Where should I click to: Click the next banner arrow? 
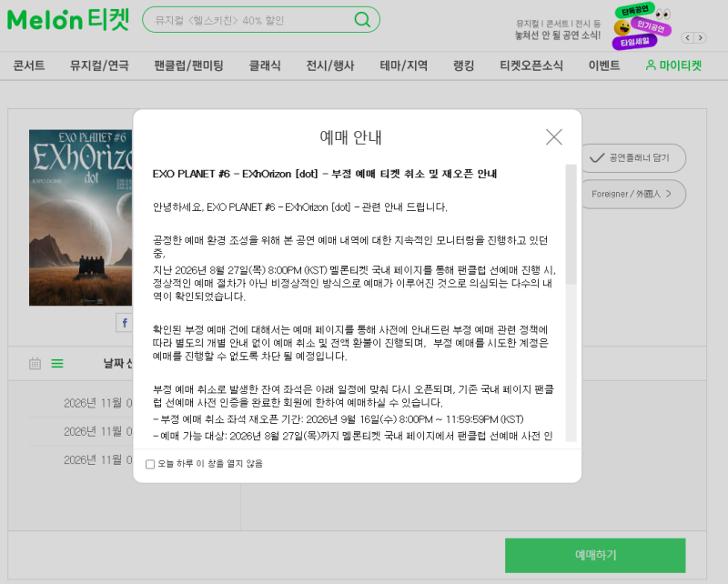pyautogui.click(x=700, y=37)
